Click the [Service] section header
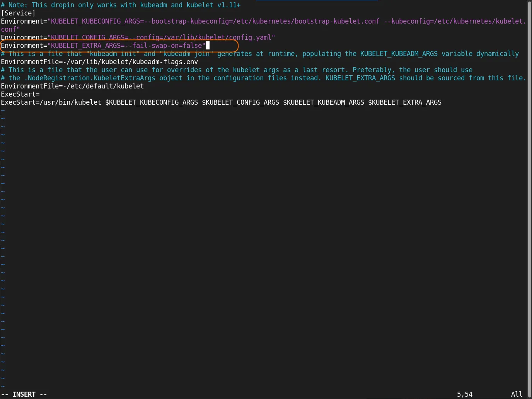The width and height of the screenshot is (532, 399). 18,13
